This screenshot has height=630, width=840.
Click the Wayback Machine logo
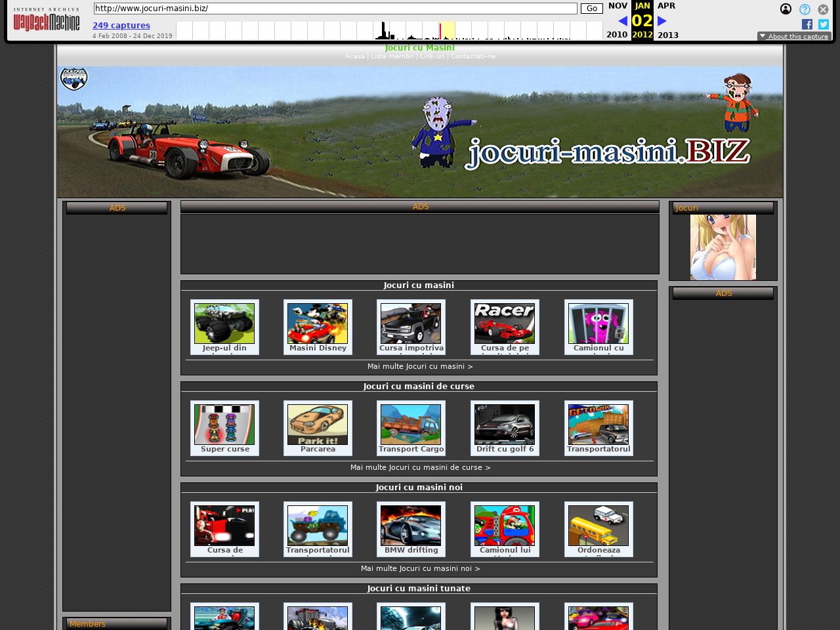47,21
